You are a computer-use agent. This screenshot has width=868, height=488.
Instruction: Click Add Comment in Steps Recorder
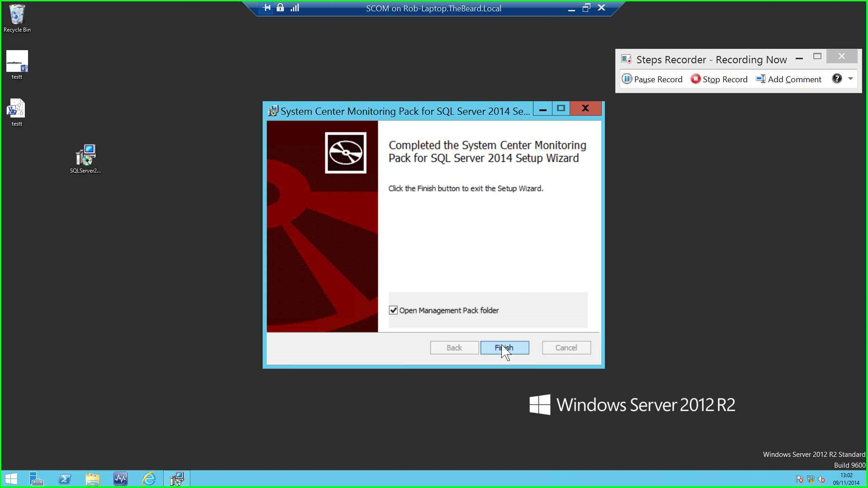[788, 79]
